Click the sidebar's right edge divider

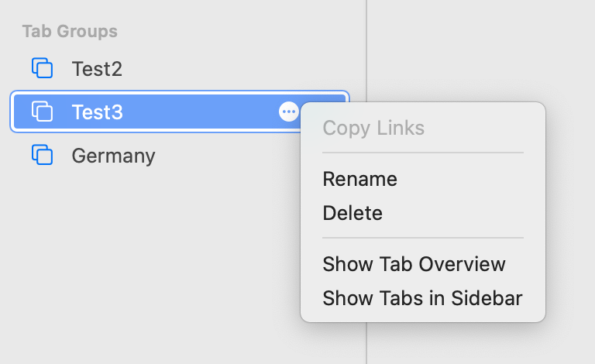[366, 46]
